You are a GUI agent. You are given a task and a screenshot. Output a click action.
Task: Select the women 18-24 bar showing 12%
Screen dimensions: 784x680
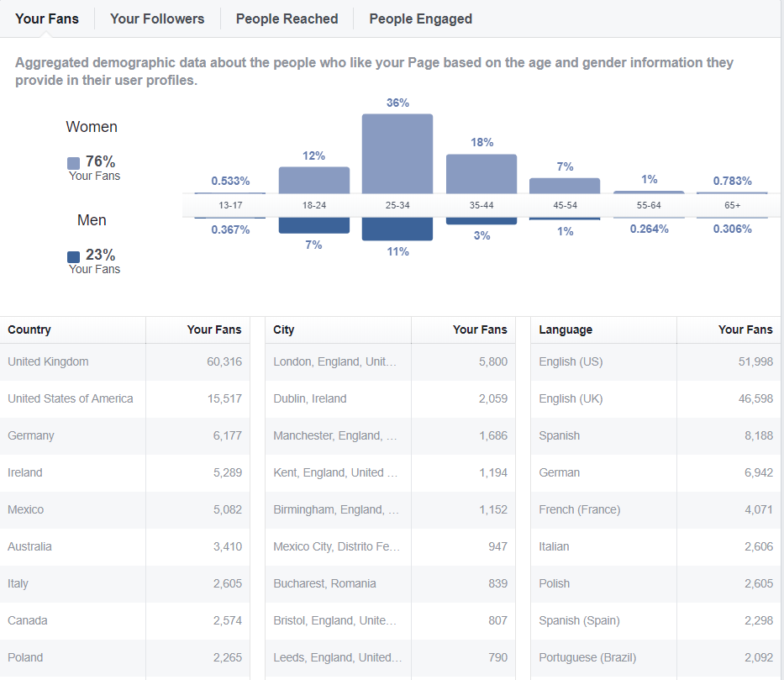pos(313,180)
